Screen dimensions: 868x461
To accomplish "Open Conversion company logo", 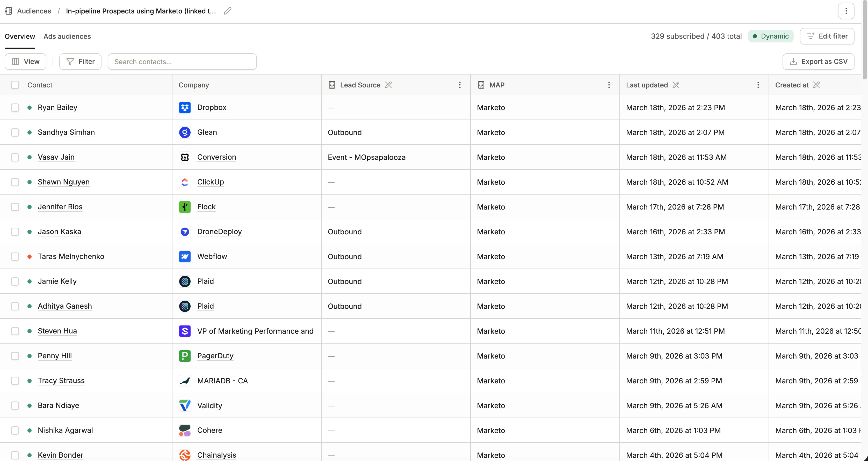I will click(x=185, y=157).
